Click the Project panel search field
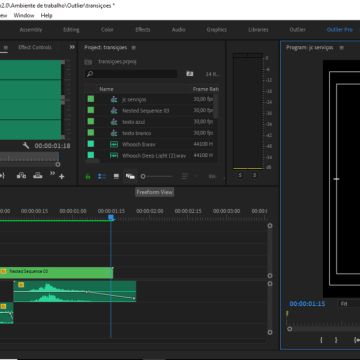 click(131, 74)
